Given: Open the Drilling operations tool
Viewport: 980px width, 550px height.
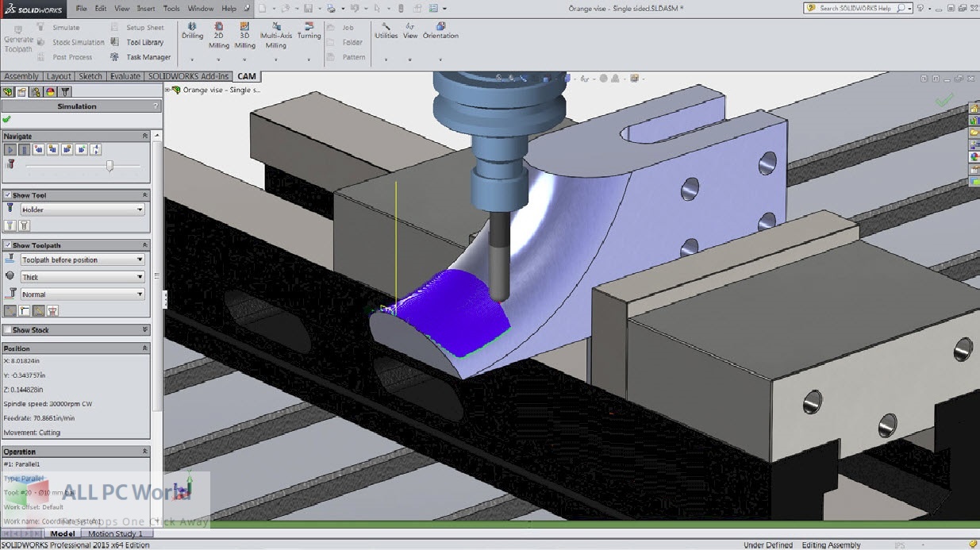Looking at the screenshot, I should click(x=193, y=31).
